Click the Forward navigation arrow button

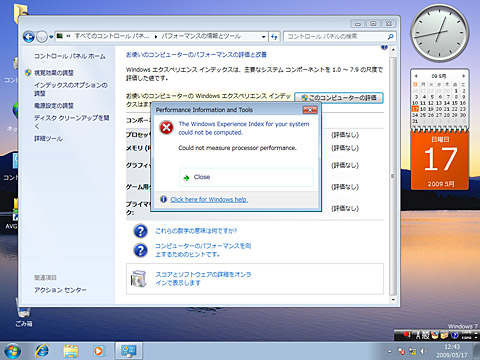click(42, 37)
